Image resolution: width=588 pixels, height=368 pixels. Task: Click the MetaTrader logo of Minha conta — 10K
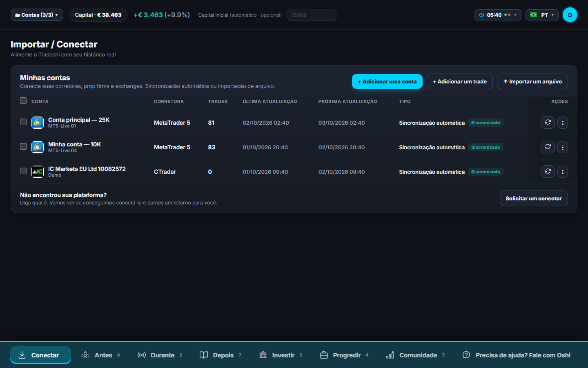pyautogui.click(x=38, y=147)
